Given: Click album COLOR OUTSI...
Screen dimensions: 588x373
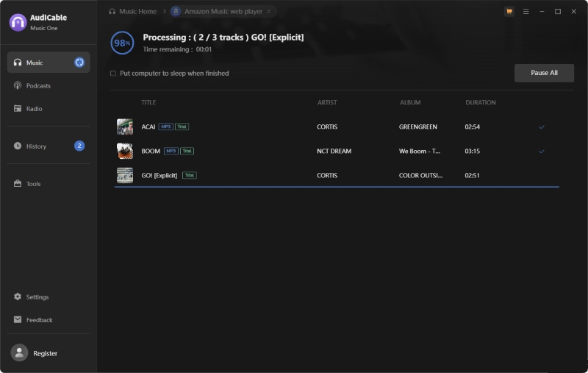Looking at the screenshot, I should (x=420, y=175).
